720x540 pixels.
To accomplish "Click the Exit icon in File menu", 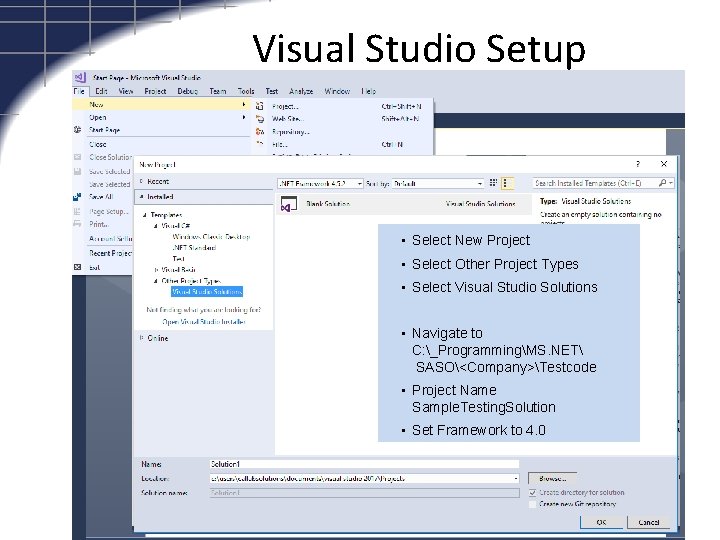I will point(77,267).
